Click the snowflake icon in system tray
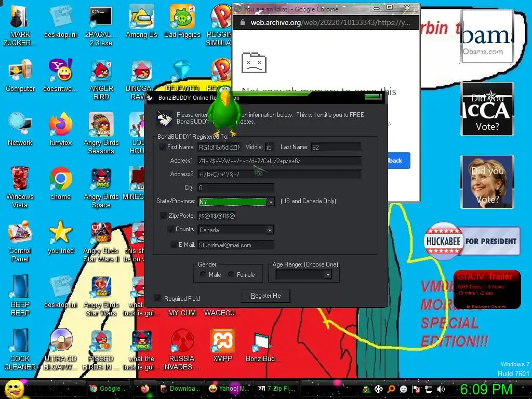The image size is (532, 399). point(378,389)
